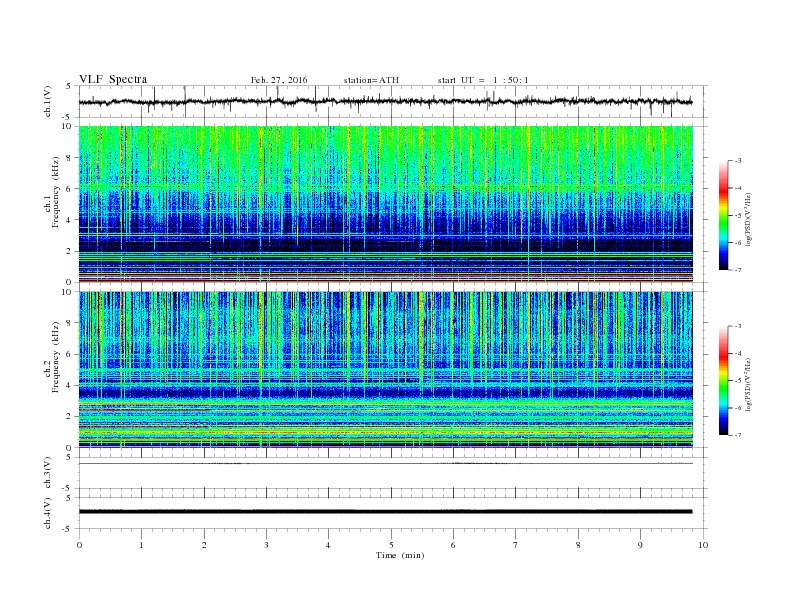Screen dimensions: 792x612
Task: Click time axis tick label '9'
Action: click(640, 545)
